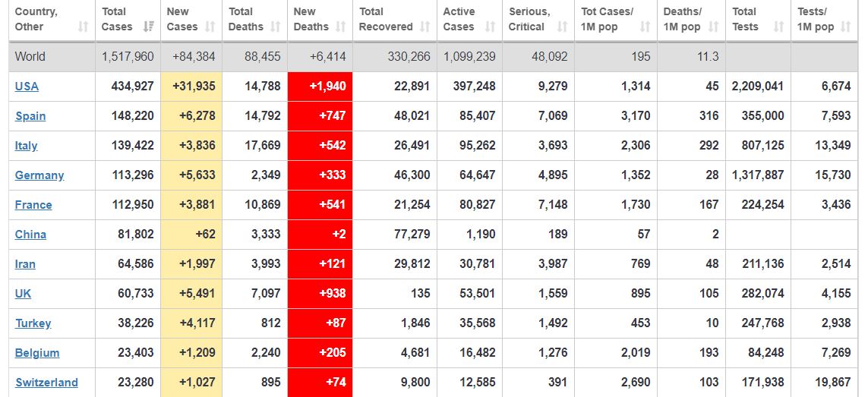Sort by Deaths/1M pop arrow icon

(714, 27)
